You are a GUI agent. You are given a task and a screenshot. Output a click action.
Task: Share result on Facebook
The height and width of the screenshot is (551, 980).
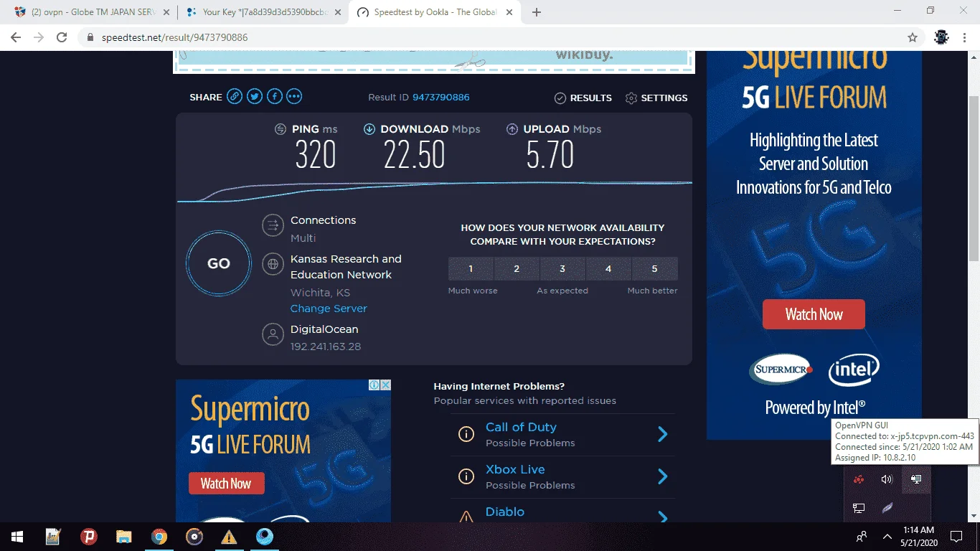point(275,97)
